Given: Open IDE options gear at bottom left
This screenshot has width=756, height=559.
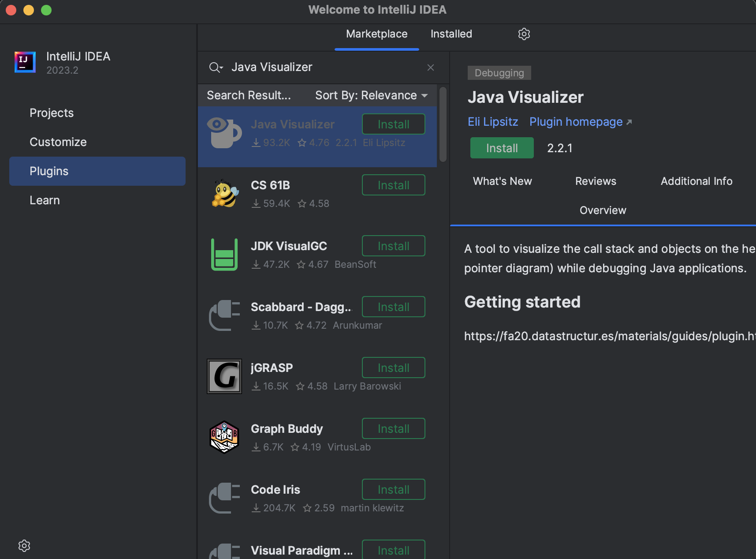Looking at the screenshot, I should coord(24,546).
